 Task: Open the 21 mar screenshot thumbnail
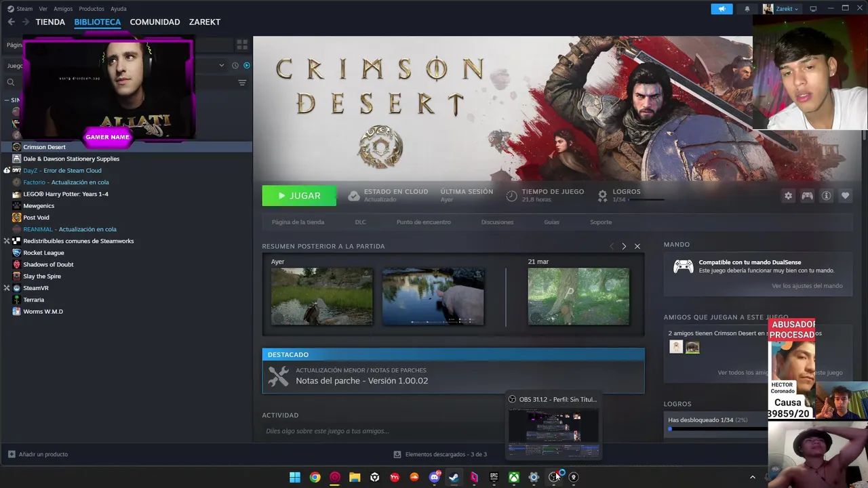(578, 296)
